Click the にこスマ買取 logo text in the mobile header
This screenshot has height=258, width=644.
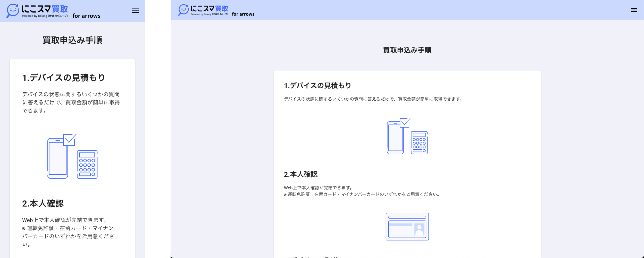coord(45,9)
